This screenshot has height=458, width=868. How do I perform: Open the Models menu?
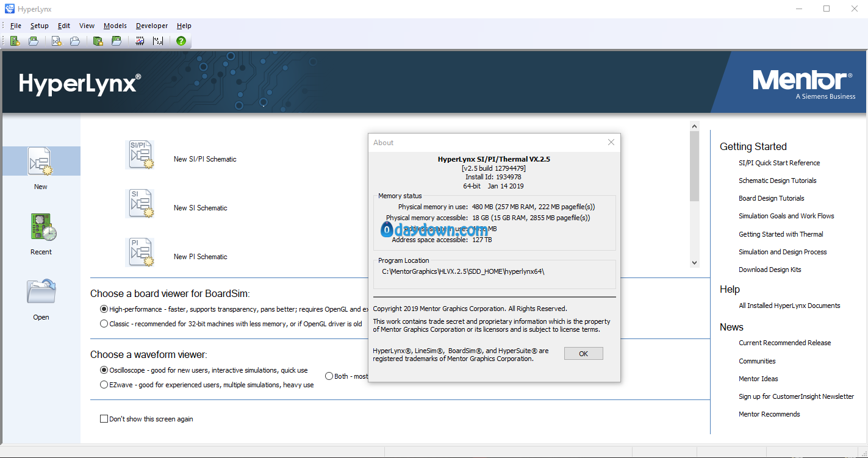pos(115,26)
